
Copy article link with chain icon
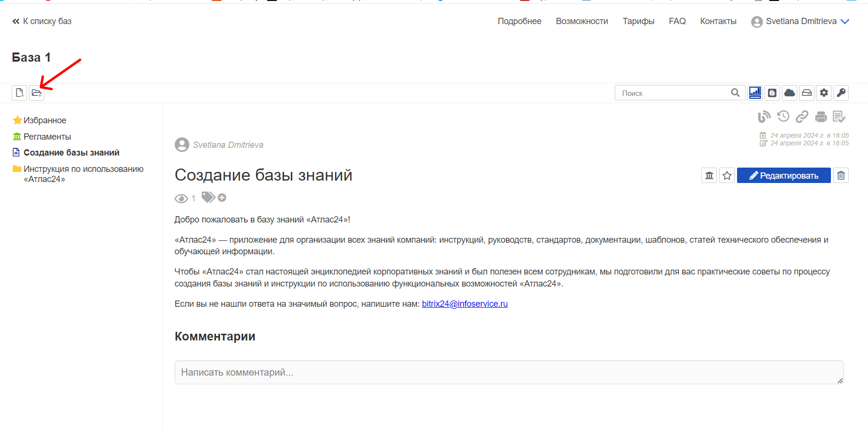point(802,117)
